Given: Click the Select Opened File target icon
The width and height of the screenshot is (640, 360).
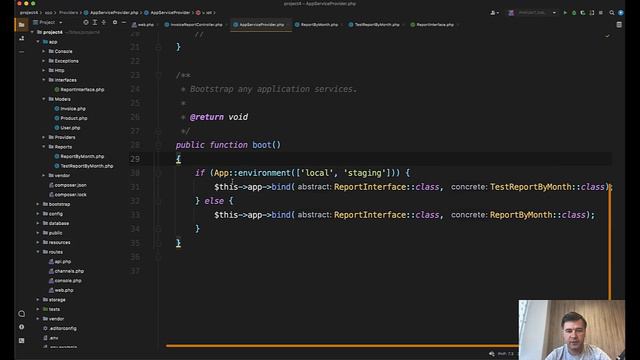Looking at the screenshot, I should coord(86,22).
